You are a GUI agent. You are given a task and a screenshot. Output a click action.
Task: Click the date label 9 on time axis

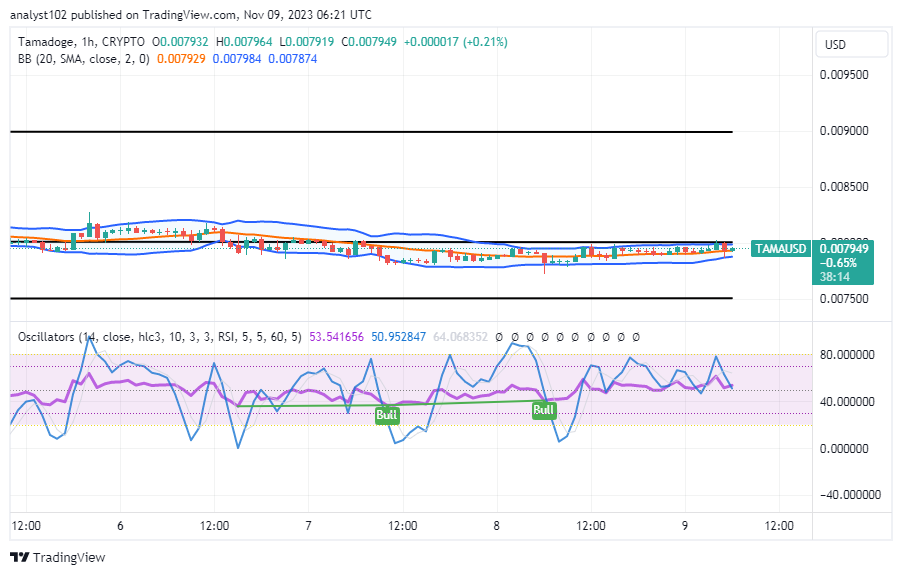tap(685, 526)
